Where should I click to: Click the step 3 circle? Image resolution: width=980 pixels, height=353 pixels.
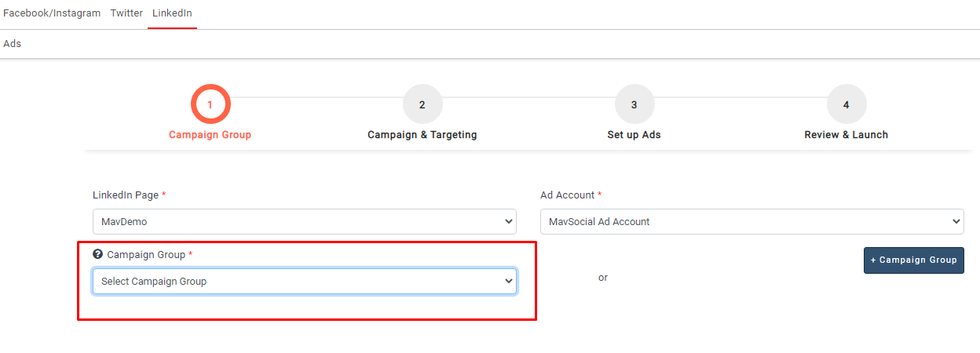[x=634, y=104]
